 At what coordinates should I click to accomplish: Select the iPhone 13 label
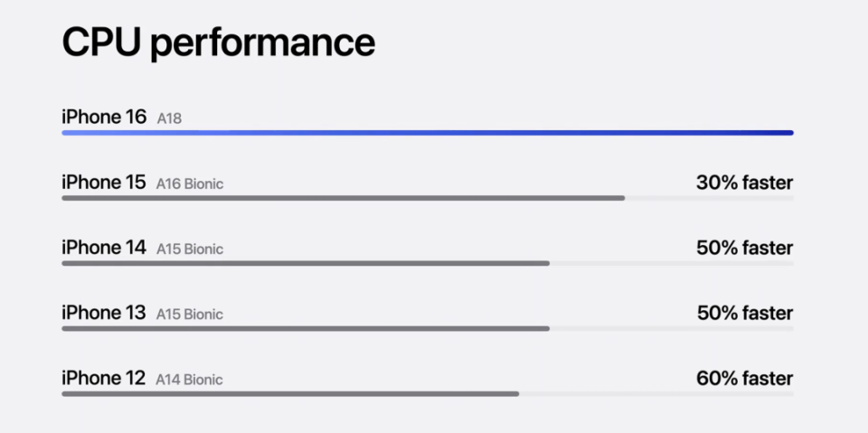pos(103,313)
